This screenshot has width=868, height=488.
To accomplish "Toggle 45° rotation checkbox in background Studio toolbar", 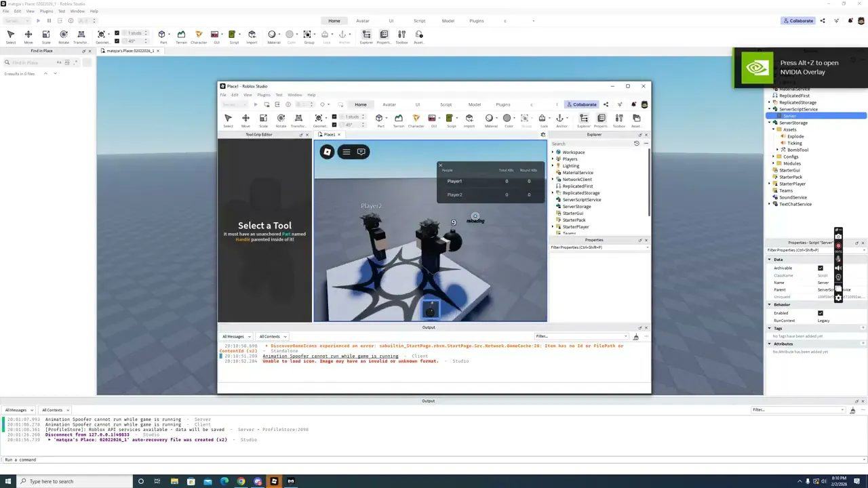I will [x=117, y=41].
